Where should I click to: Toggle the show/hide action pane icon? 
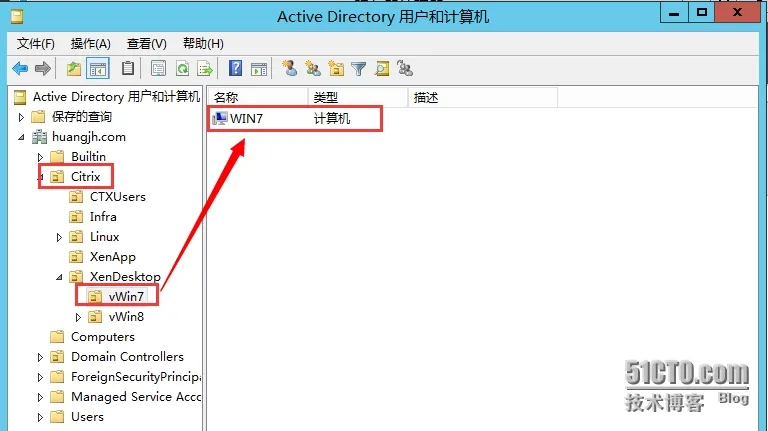click(259, 69)
